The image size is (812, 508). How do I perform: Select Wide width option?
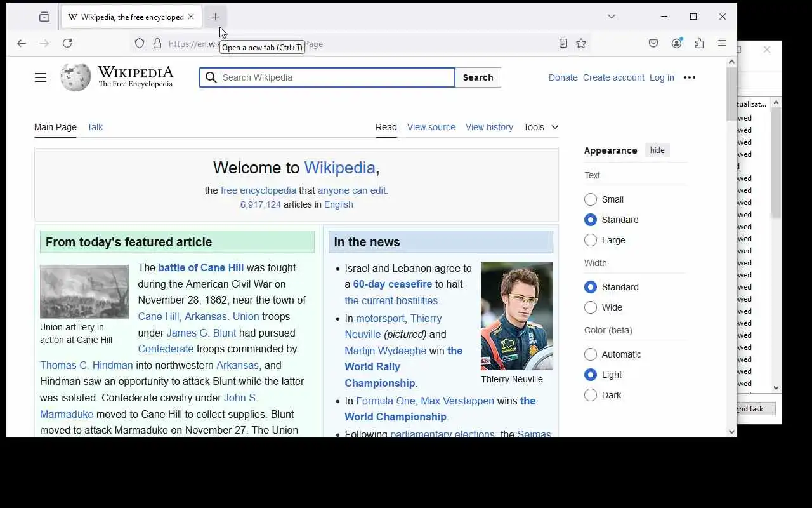click(591, 307)
